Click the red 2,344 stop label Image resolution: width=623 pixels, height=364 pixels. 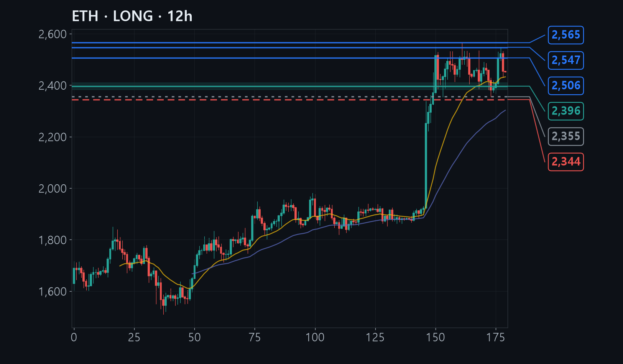click(565, 162)
